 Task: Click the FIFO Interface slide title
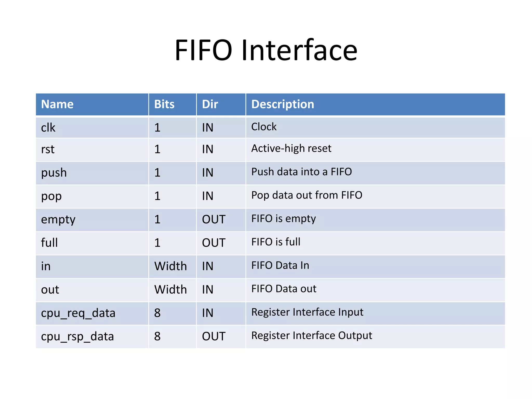(x=266, y=50)
